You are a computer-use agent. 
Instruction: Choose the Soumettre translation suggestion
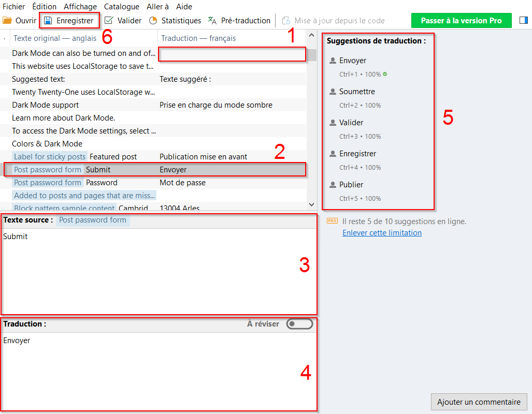point(357,92)
